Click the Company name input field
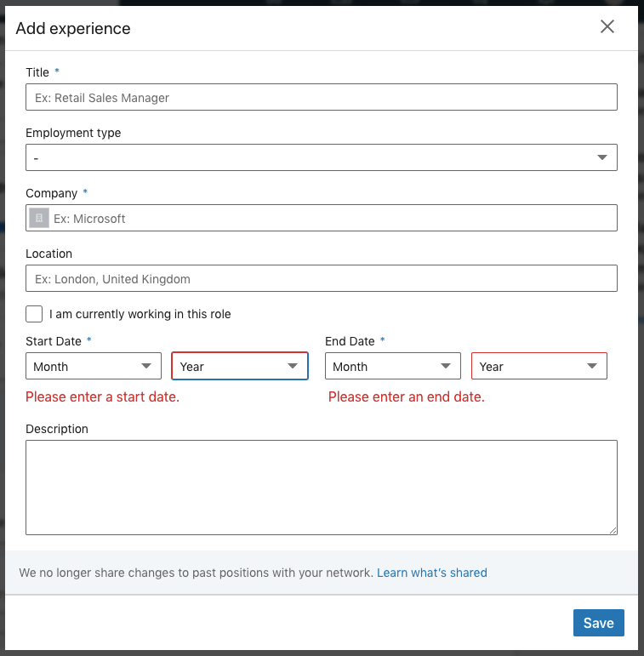 pyautogui.click(x=332, y=219)
